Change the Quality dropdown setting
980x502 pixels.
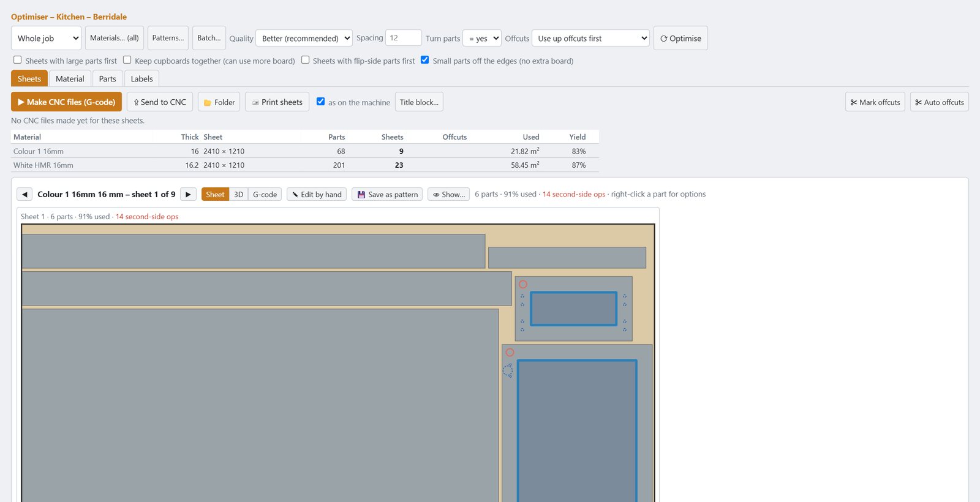point(304,38)
